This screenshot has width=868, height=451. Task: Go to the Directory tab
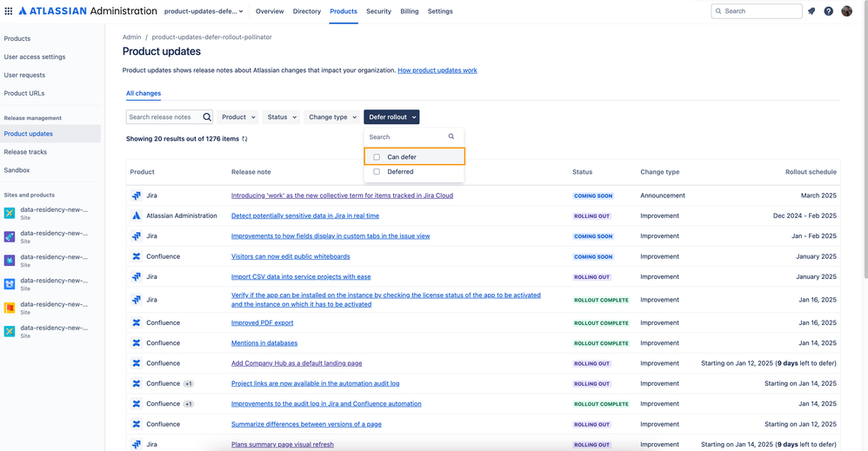tap(307, 11)
